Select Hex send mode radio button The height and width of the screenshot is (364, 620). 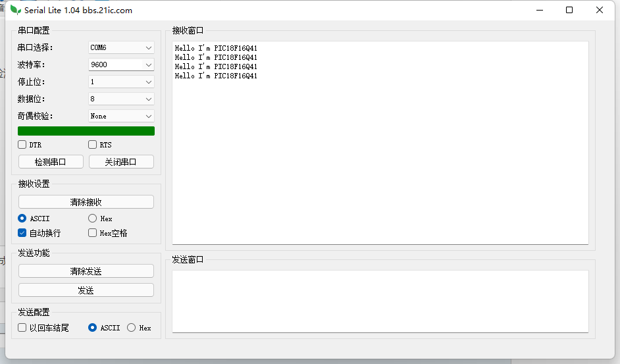(x=131, y=328)
